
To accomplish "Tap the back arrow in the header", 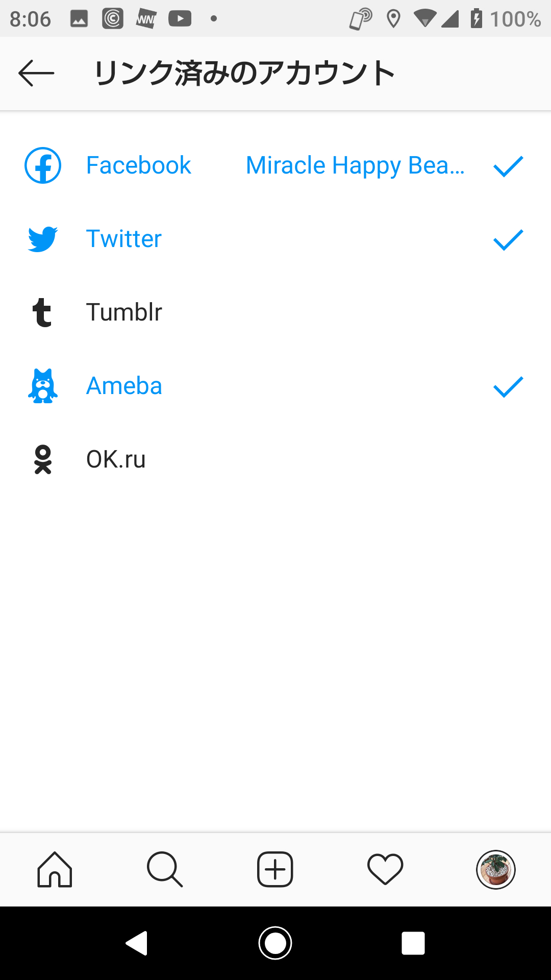I will [36, 73].
